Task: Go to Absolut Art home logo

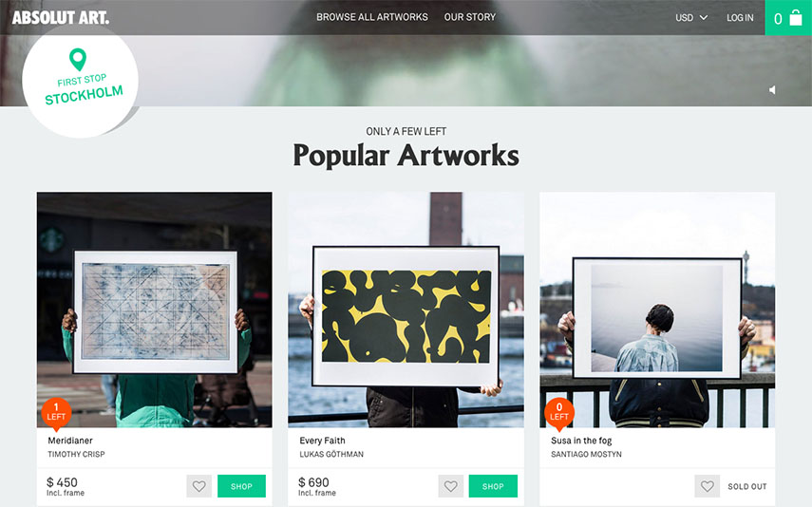Action: click(x=61, y=18)
